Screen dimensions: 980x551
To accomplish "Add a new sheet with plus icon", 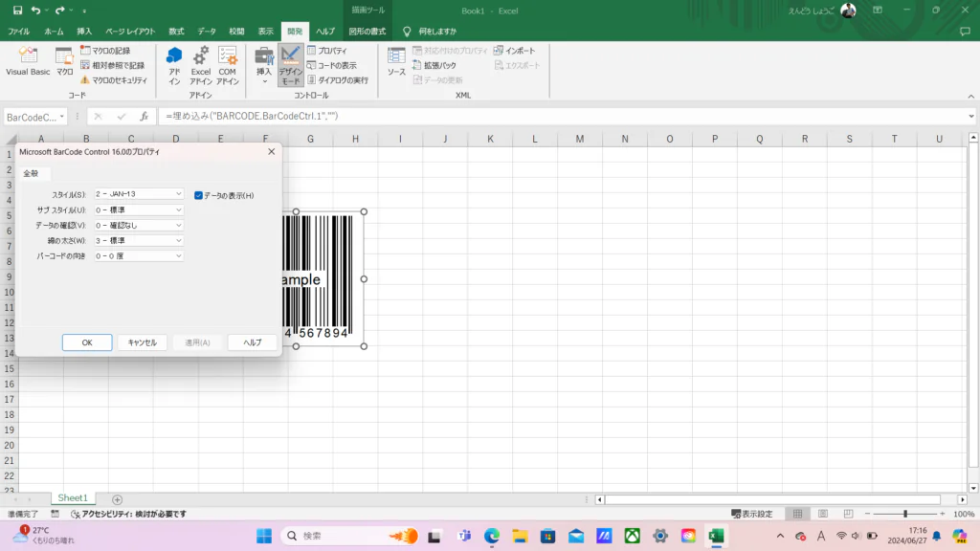I will pos(117,499).
